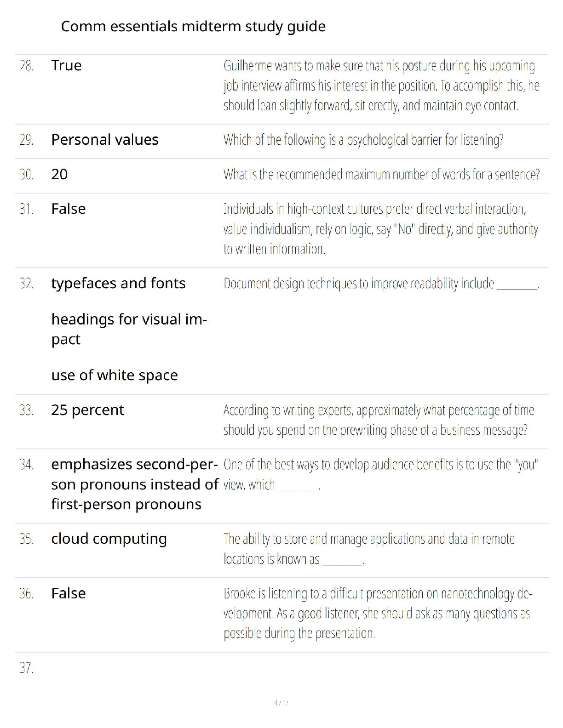Screen dimensions: 563x728
Task: Click the page number at the bottom
Action: [x=281, y=703]
